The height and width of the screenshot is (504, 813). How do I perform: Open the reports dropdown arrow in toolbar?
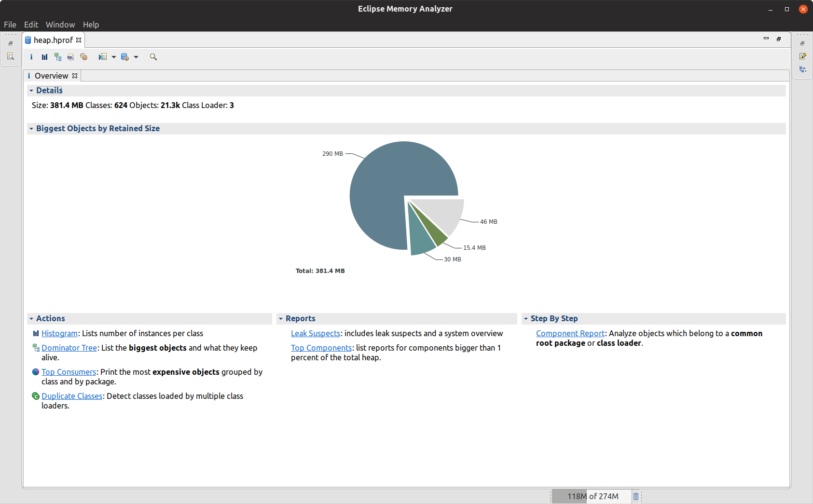point(114,57)
